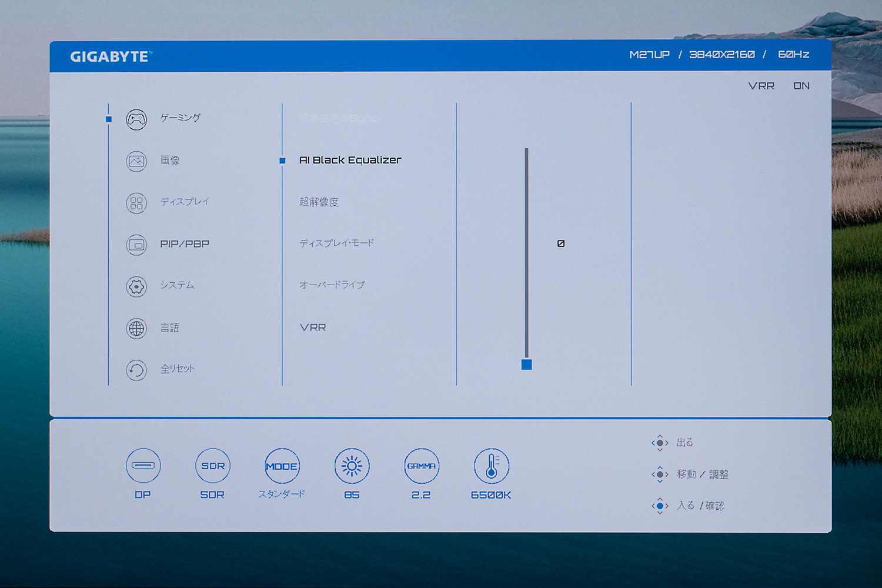Select the reset-all circular arrow icon
Screen dimensions: 882x588
coord(136,370)
